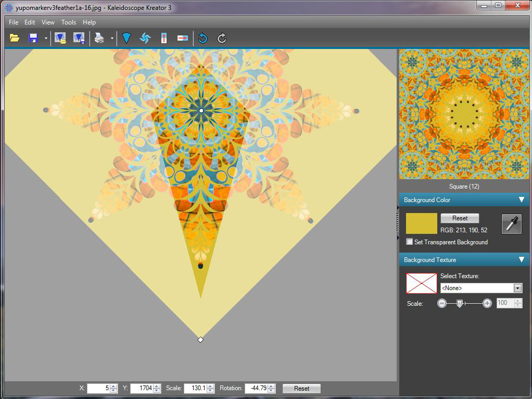This screenshot has width=532, height=399.
Task: Select the blue kaleidoscope wedge tool
Action: coord(126,38)
